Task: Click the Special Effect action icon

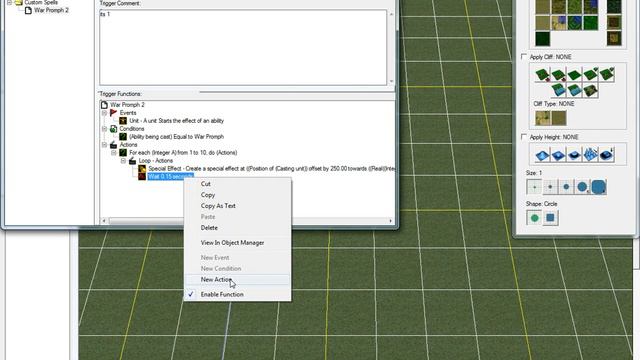Action: [142, 169]
